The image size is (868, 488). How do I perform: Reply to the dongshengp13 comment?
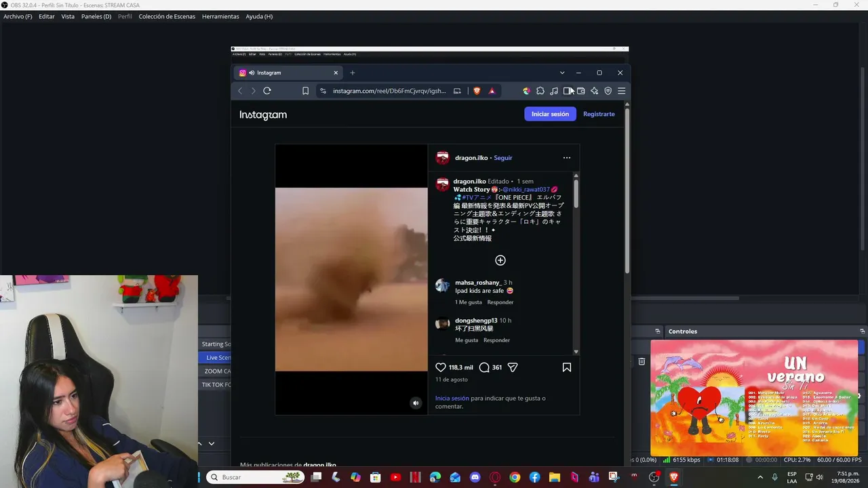point(496,340)
